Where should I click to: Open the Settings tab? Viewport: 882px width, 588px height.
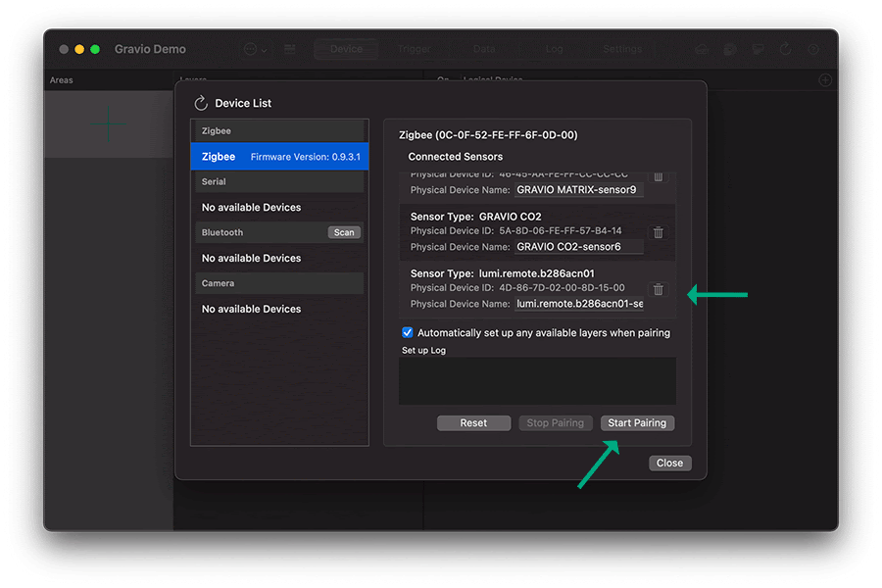click(621, 49)
